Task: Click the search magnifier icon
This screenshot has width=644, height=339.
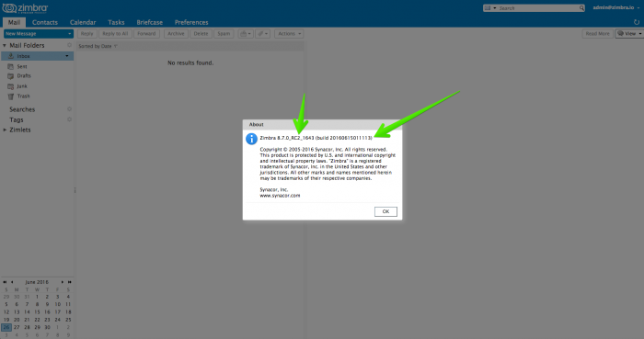Action: click(x=581, y=8)
